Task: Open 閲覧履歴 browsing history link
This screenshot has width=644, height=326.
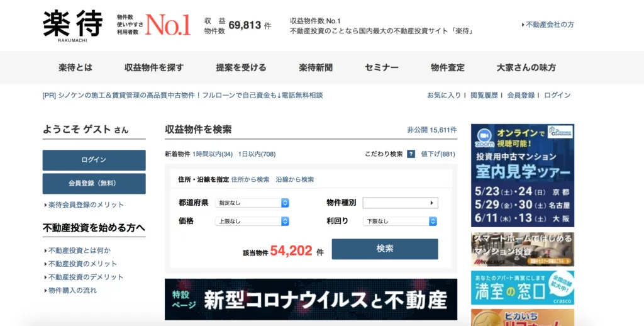Action: (484, 96)
